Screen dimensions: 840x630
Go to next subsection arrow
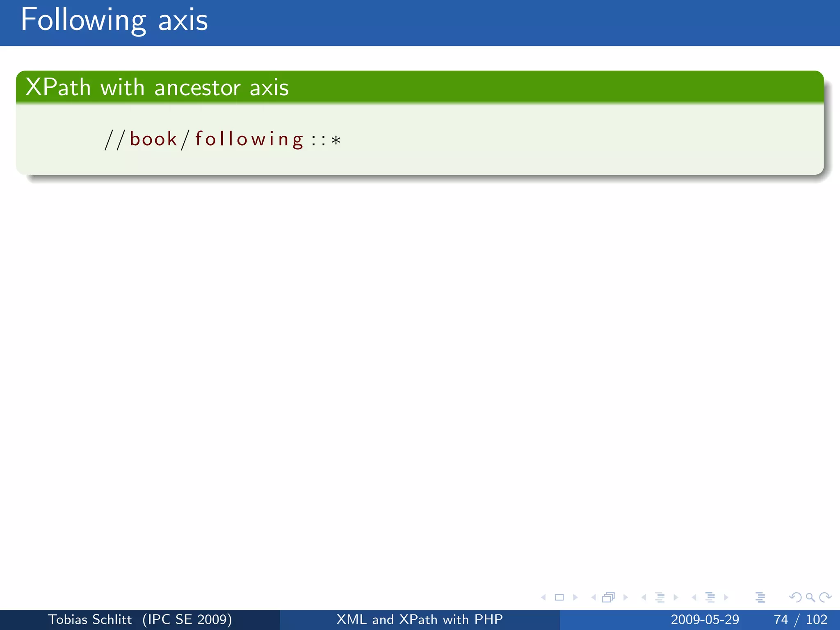click(676, 598)
